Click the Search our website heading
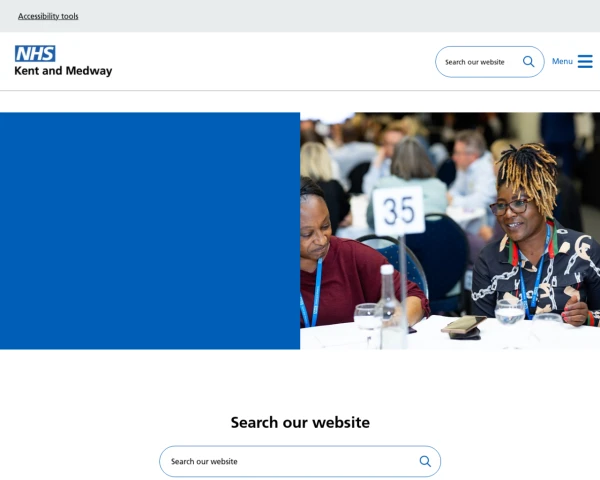This screenshot has height=480, width=600. (300, 423)
